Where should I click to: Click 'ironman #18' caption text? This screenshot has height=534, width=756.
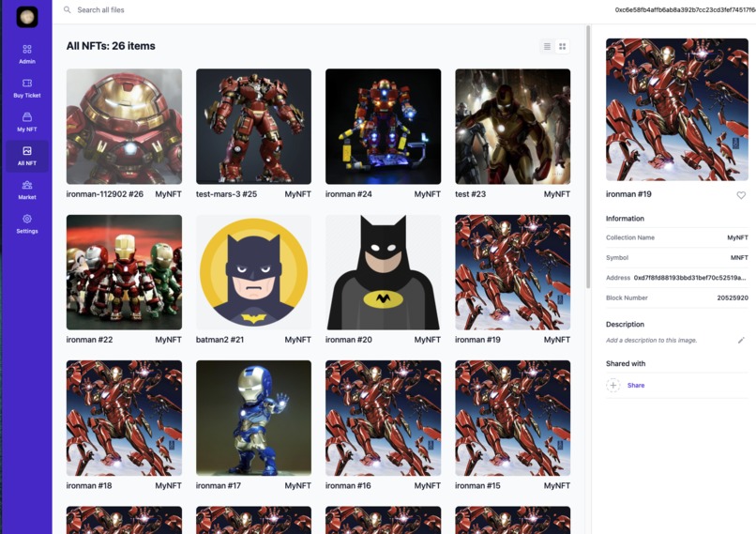point(89,485)
